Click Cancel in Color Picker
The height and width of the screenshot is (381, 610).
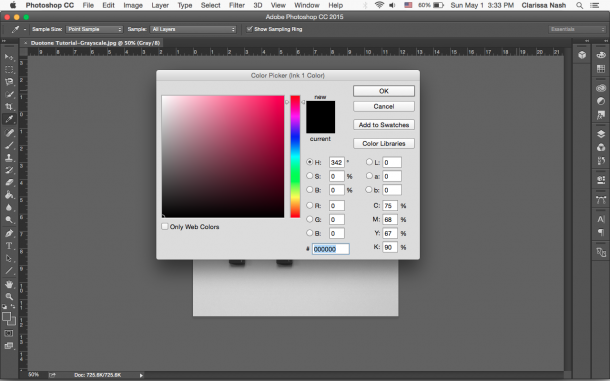coord(384,106)
